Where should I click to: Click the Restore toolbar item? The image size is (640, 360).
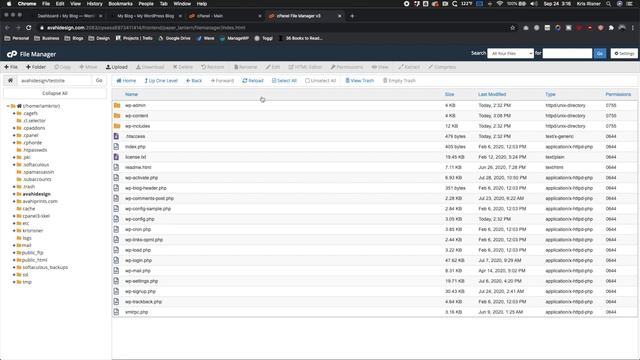[x=213, y=67]
